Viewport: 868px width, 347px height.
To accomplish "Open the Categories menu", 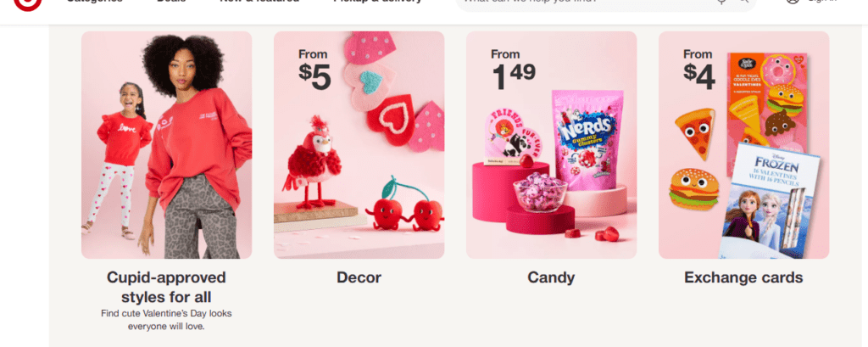I will pos(95,2).
